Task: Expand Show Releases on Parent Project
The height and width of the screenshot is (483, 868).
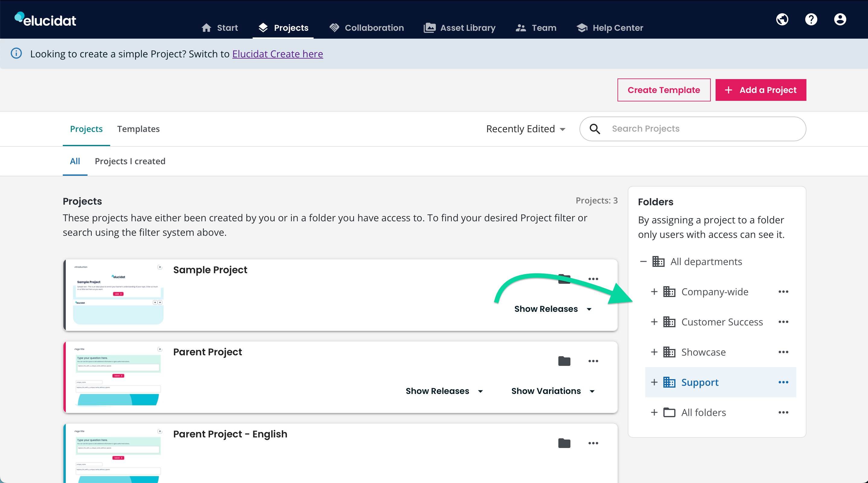Action: coord(445,391)
